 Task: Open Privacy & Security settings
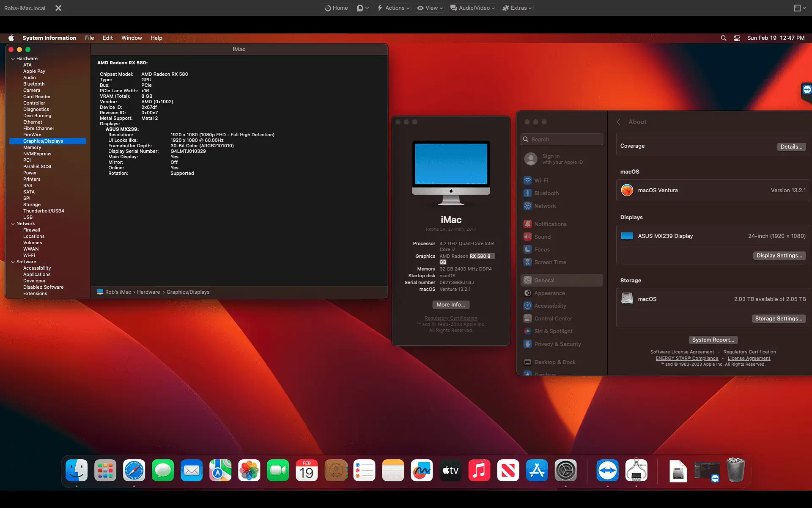[x=562, y=344]
